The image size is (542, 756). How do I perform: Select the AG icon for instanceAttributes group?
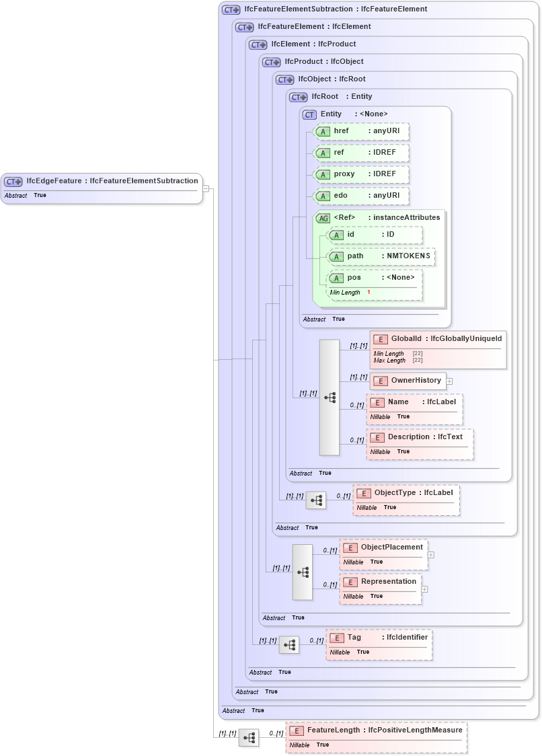coord(324,217)
